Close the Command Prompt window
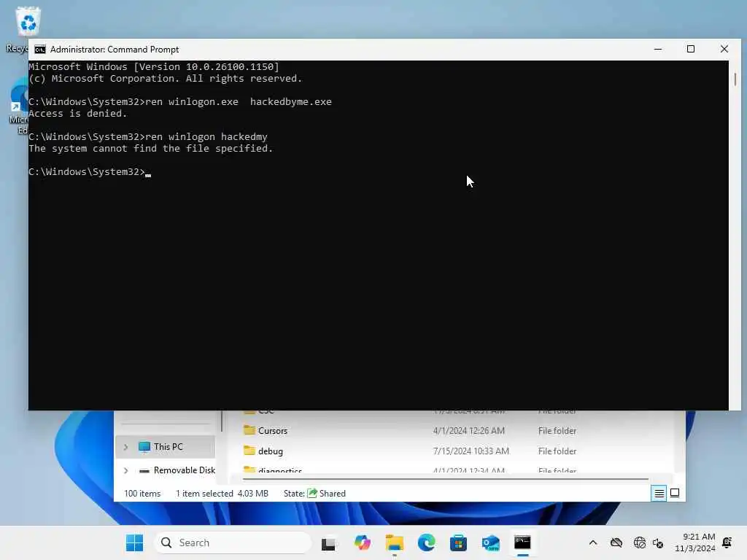 pyautogui.click(x=724, y=49)
